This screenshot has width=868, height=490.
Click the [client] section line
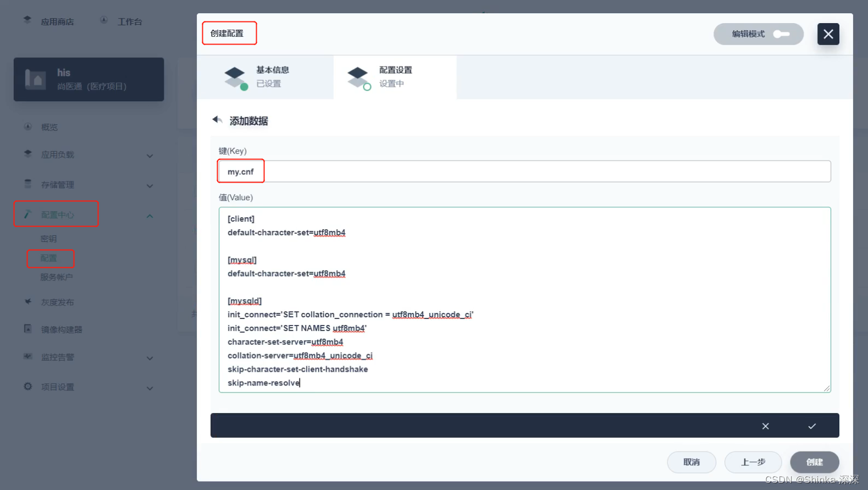[x=241, y=219]
